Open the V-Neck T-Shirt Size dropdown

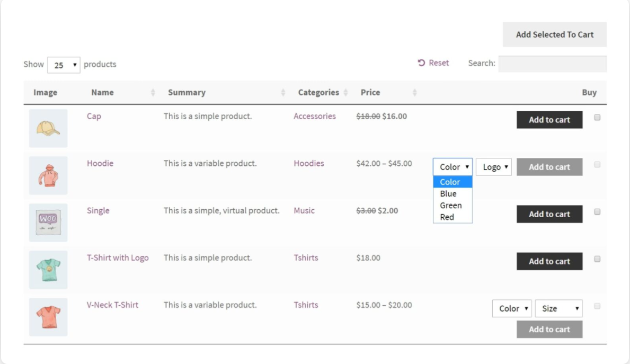[x=558, y=308]
